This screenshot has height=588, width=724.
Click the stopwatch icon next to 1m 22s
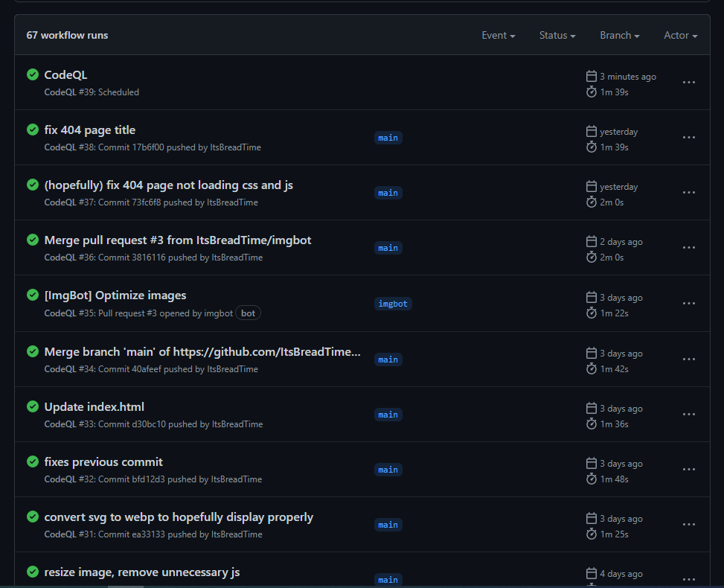click(592, 313)
